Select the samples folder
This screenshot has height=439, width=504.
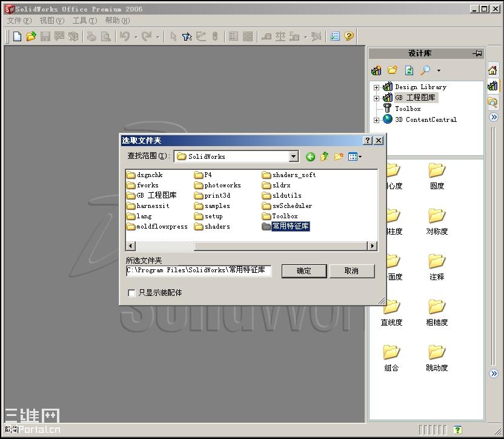[x=212, y=206]
